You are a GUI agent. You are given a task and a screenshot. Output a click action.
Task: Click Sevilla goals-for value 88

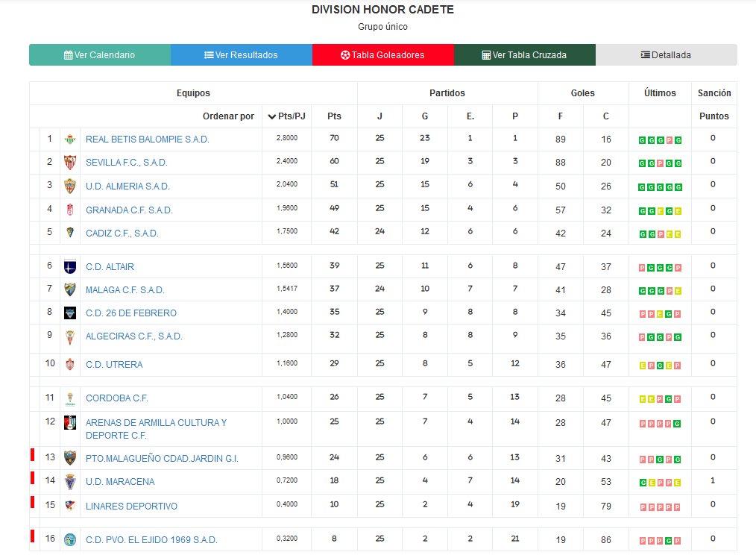560,163
